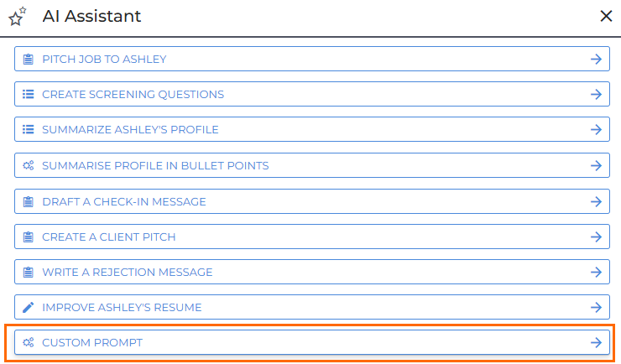
Task: Click arrow on Summarise Profile in Bullet Points
Action: 596,165
